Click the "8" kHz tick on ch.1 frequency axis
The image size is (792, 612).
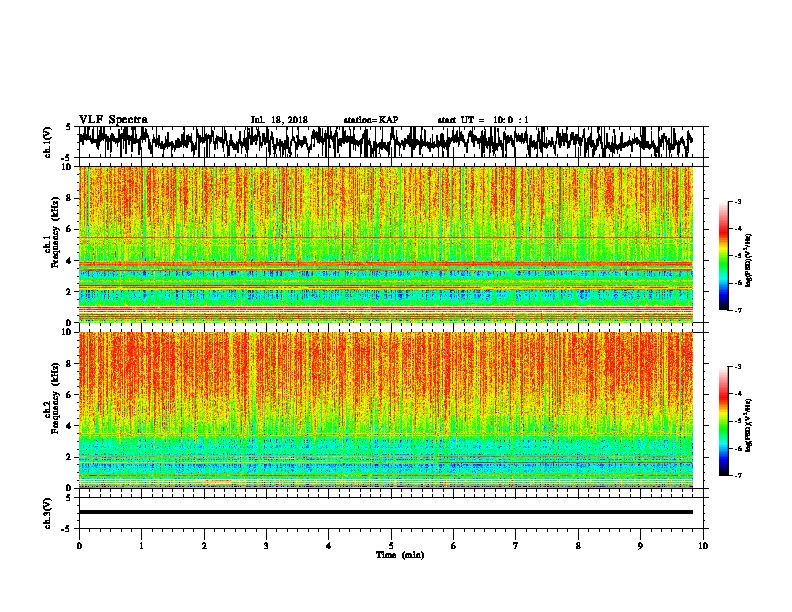click(x=69, y=198)
